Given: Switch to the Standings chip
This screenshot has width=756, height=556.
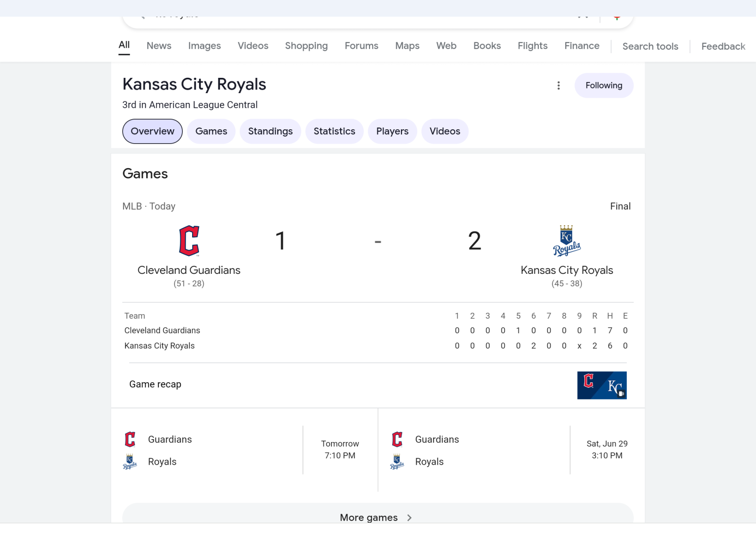Looking at the screenshot, I should pyautogui.click(x=270, y=131).
